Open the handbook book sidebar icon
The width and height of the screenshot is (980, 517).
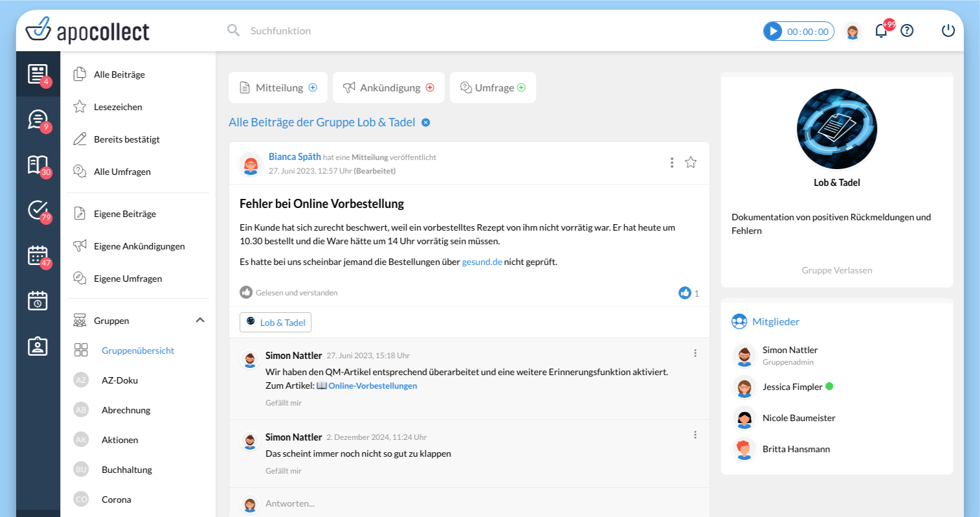[x=38, y=165]
